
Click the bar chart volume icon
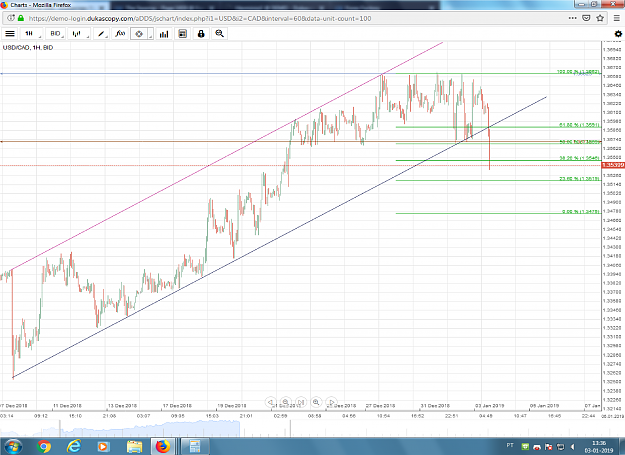coord(164,34)
